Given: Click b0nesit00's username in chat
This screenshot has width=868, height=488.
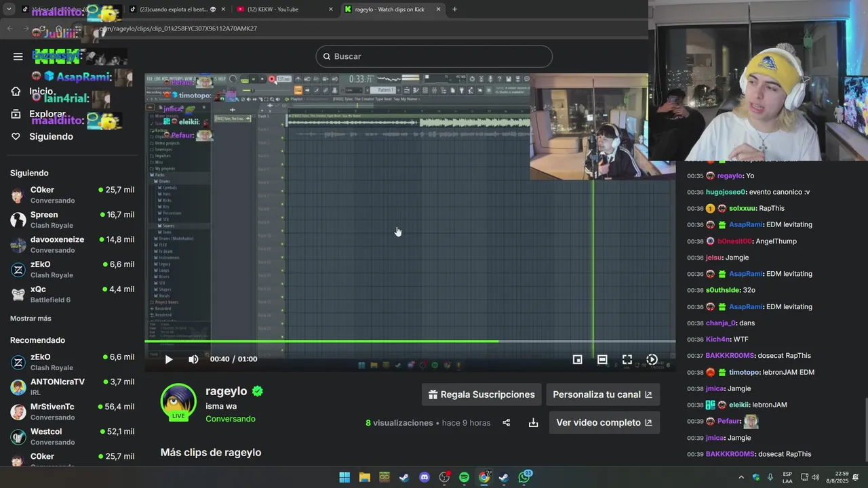Looking at the screenshot, I should click(x=734, y=241).
